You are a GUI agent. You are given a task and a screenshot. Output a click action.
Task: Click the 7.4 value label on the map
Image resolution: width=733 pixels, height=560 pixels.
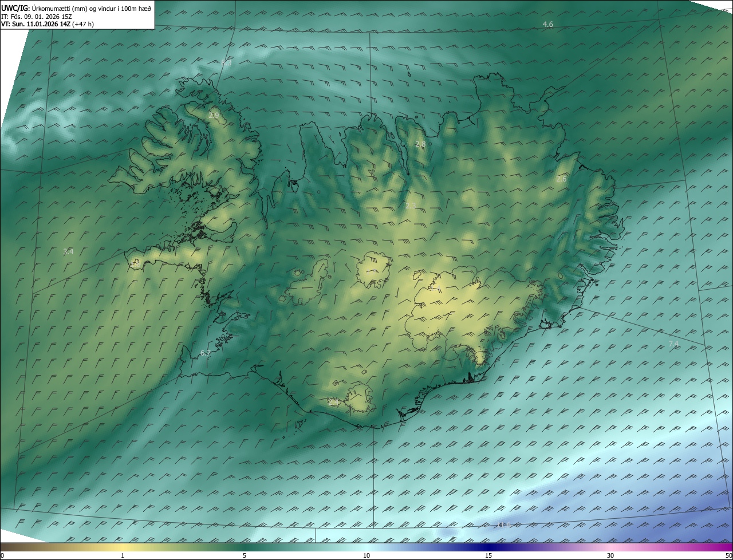(x=673, y=344)
